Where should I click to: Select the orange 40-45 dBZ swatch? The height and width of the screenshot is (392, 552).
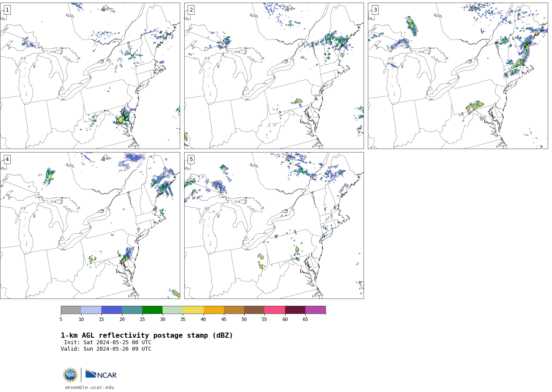[x=213, y=310]
